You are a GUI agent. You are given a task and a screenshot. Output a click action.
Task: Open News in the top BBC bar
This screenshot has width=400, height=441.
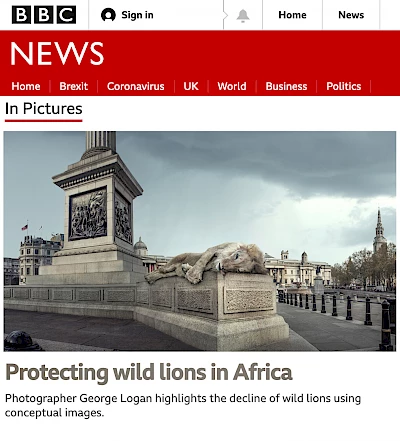point(351,15)
